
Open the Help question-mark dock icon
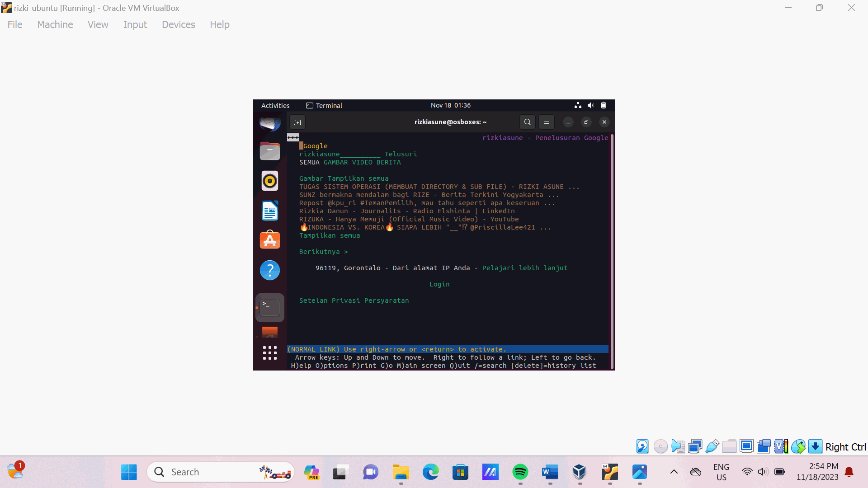[x=270, y=270]
